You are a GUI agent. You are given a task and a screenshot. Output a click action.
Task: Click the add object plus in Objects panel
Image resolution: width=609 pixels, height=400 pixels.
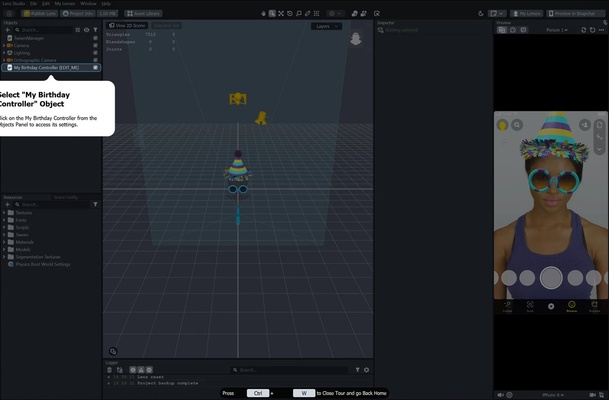pos(7,30)
